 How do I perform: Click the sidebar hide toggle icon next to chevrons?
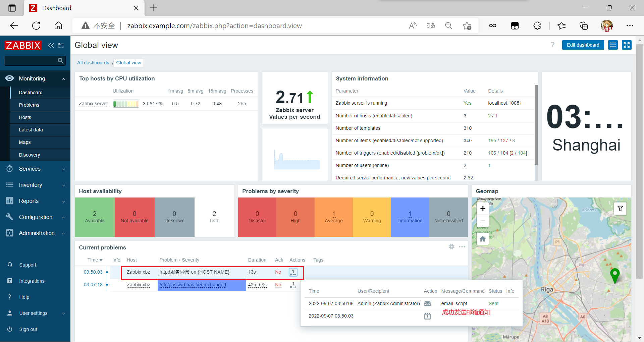61,45
